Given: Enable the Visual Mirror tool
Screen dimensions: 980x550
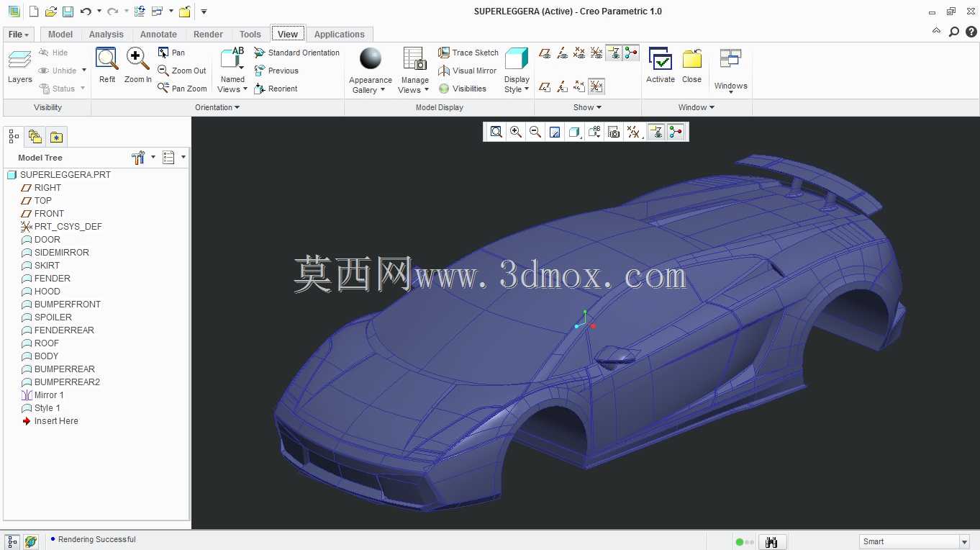Looking at the screenshot, I should (468, 71).
